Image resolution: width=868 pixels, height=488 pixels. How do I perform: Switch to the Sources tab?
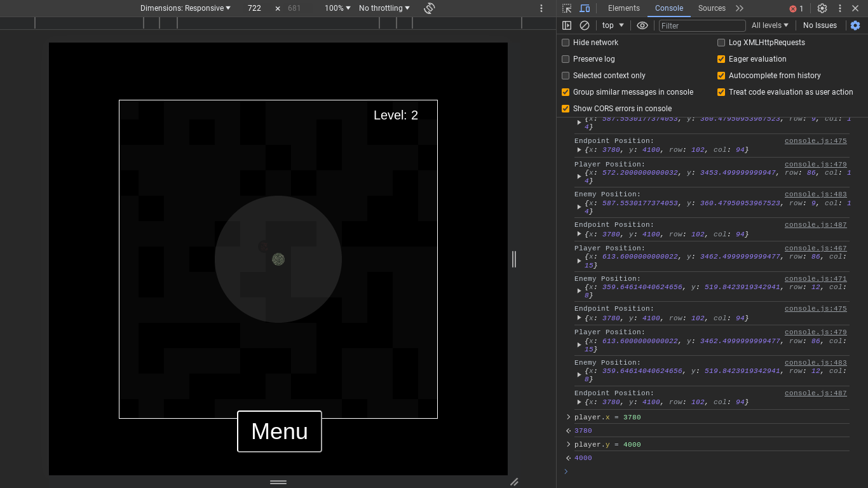(712, 8)
